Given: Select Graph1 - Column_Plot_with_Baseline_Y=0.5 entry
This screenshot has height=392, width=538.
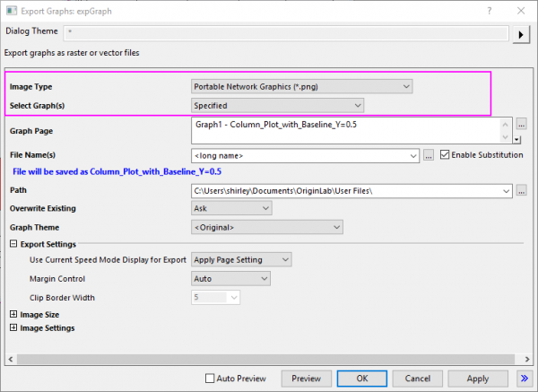Looking at the screenshot, I should 276,125.
